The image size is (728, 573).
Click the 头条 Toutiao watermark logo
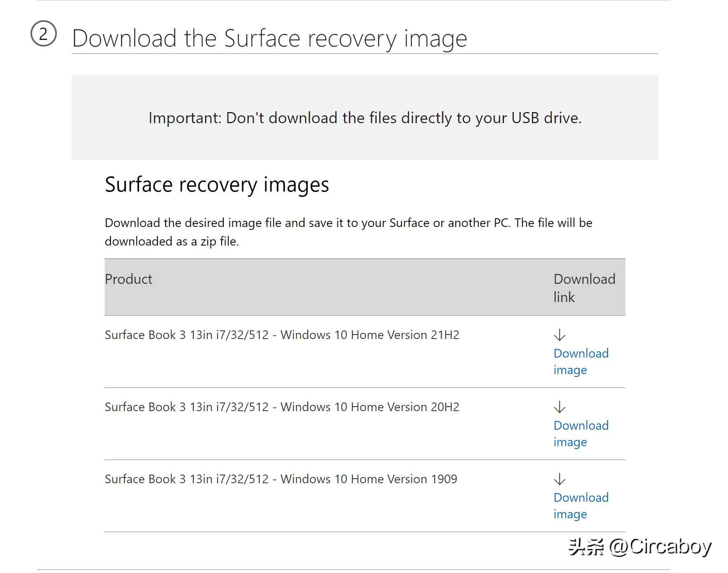[x=586, y=547]
